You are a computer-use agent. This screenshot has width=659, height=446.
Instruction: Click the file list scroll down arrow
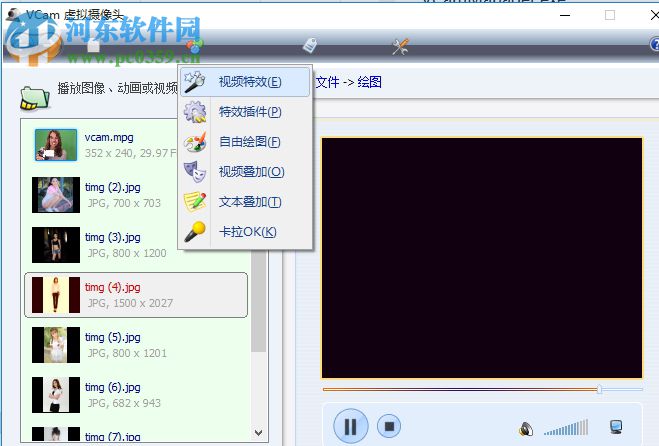coord(258,433)
